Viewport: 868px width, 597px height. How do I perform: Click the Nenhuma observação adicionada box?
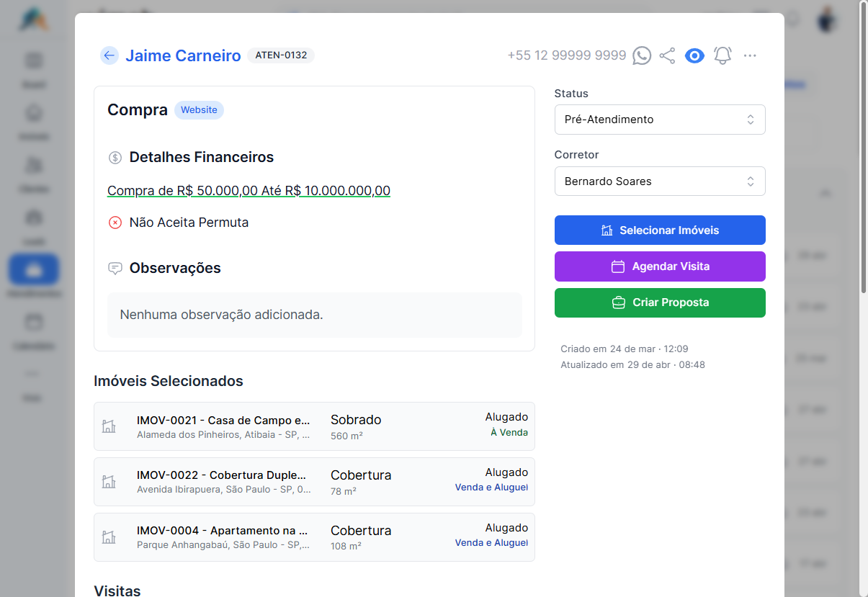[315, 315]
